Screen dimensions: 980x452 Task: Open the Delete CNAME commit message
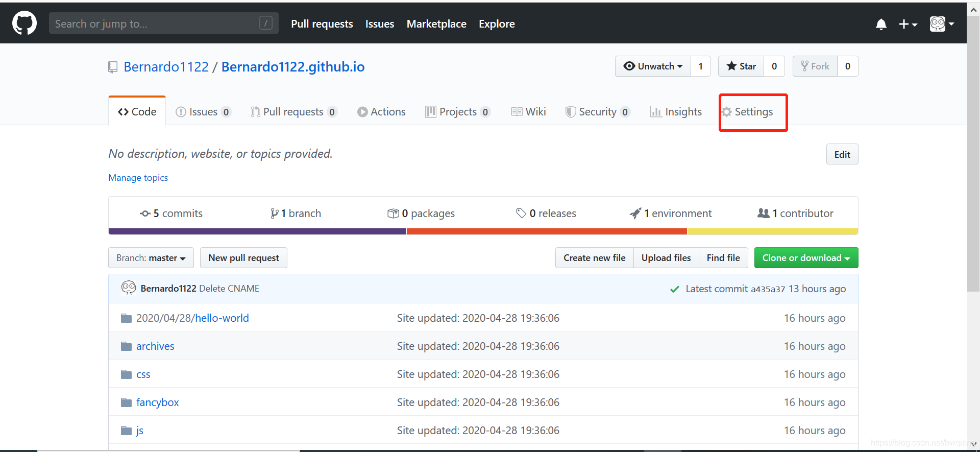[x=229, y=289]
